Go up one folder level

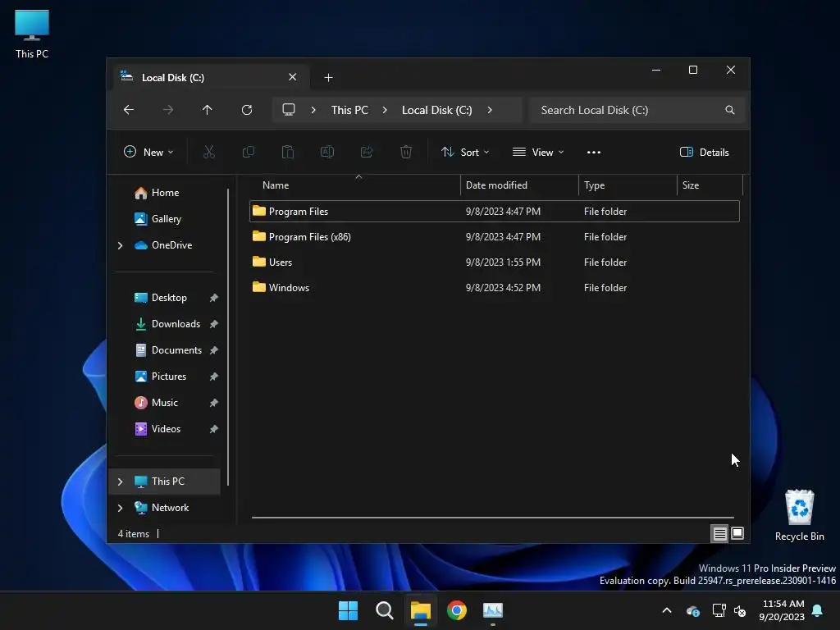(x=208, y=110)
